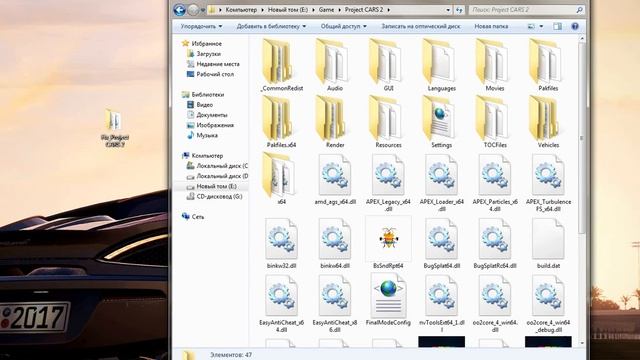
Task: Open the Fix Project CARS 2 desktop folder
Action: coord(115,128)
